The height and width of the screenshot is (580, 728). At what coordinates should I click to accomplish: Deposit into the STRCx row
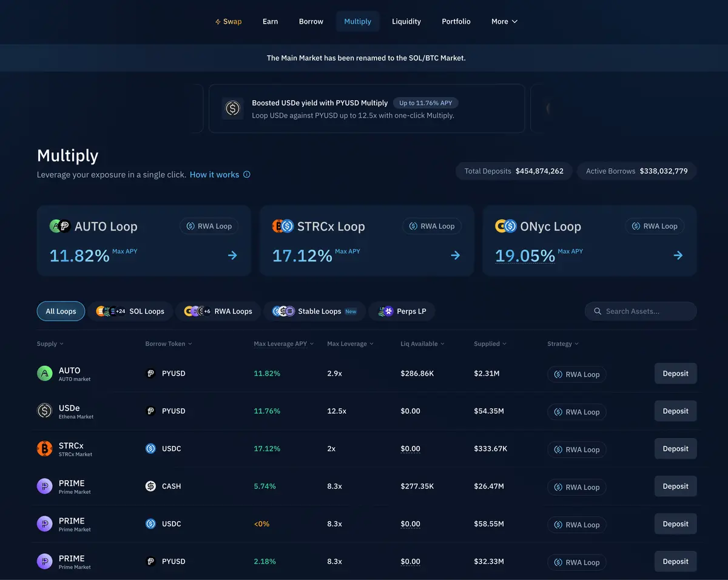click(x=675, y=449)
